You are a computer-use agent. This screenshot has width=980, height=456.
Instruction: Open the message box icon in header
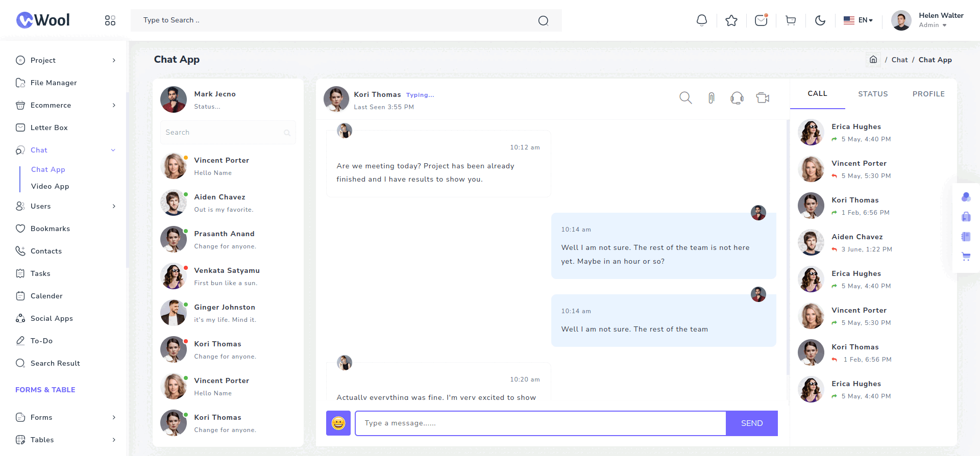click(x=761, y=20)
